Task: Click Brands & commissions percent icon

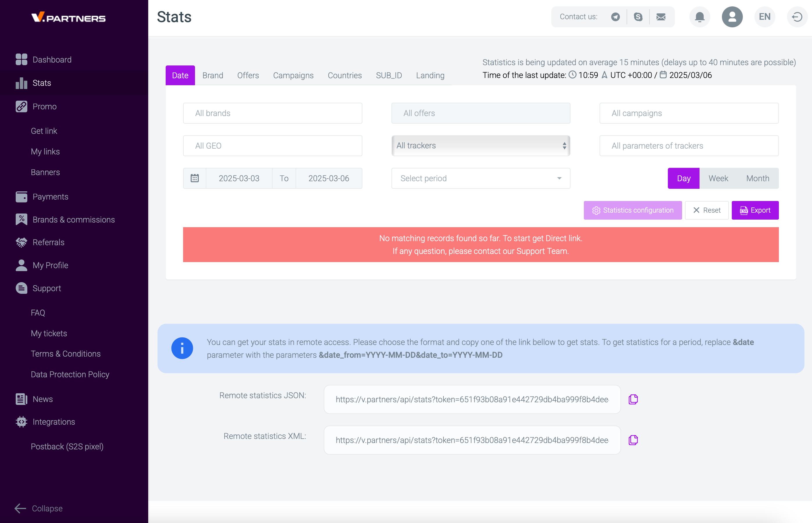Action: click(x=22, y=219)
